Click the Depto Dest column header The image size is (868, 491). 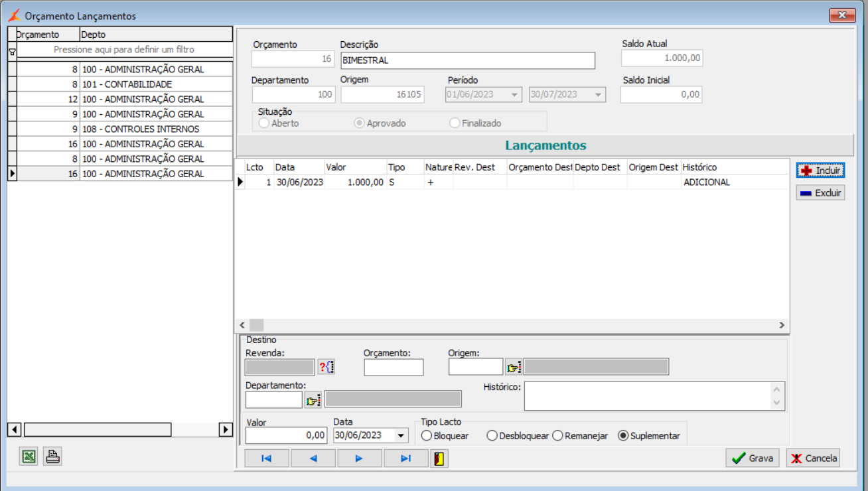click(x=601, y=167)
